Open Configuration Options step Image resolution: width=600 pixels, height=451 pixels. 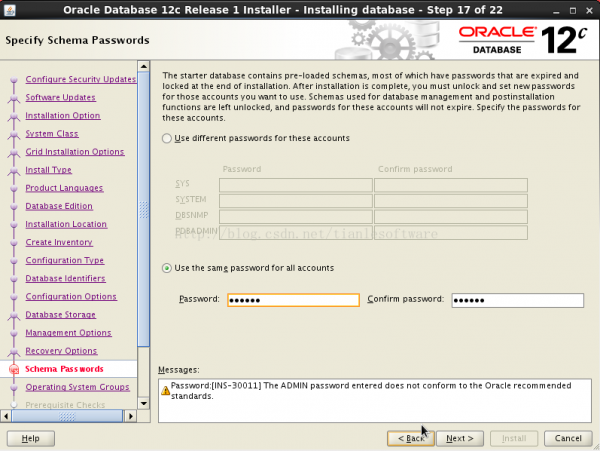[71, 296]
